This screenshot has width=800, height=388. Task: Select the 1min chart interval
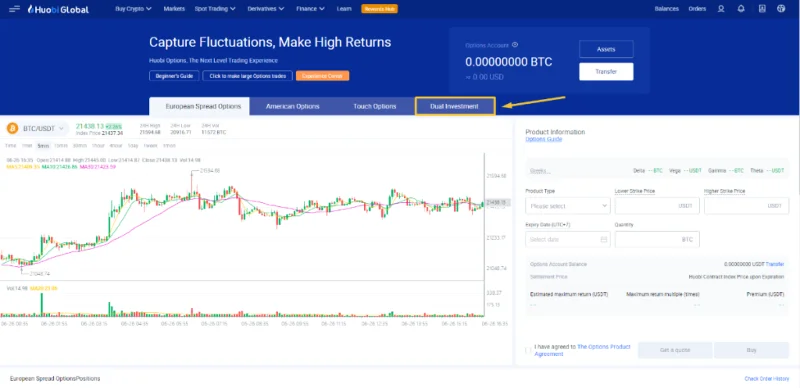point(27,146)
